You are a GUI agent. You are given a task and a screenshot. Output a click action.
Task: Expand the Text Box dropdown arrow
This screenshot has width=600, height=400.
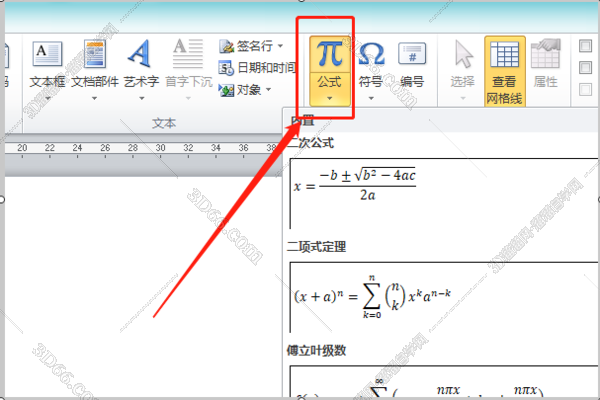[47, 98]
